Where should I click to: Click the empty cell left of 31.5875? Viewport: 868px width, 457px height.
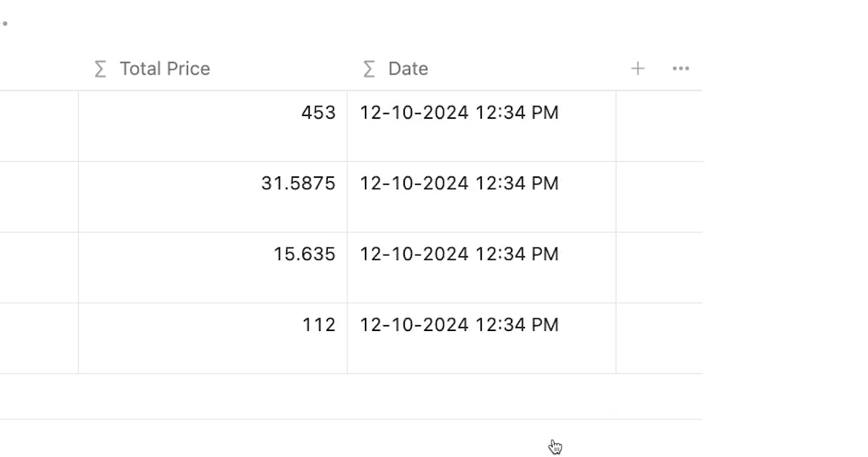point(39,197)
